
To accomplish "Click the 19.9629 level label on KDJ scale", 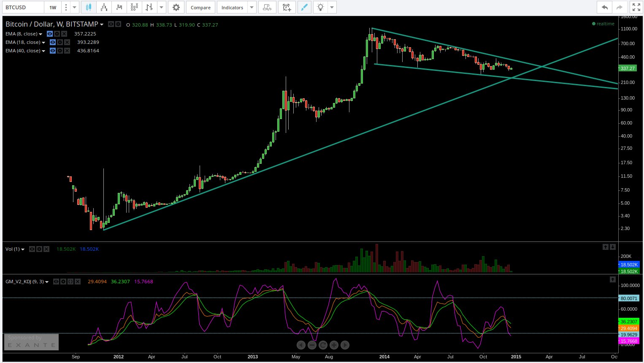I will tap(629, 334).
